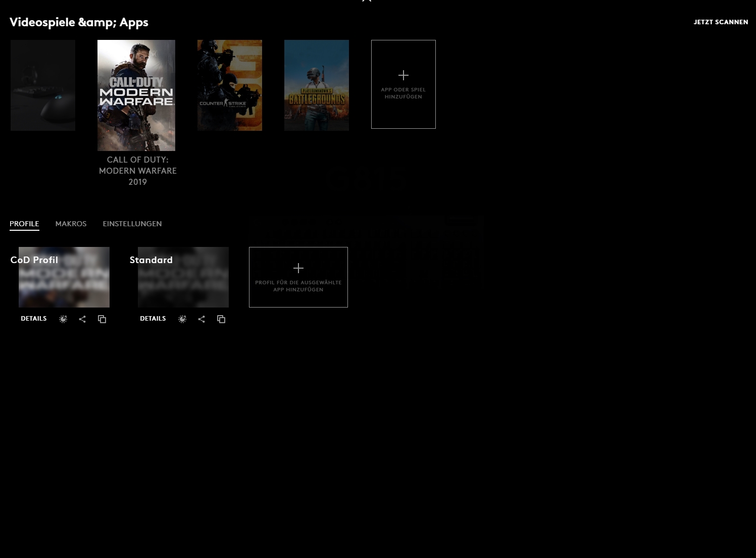Click the CALL OF DUTY: MODERN WARFARE 2019 label

pos(138,171)
